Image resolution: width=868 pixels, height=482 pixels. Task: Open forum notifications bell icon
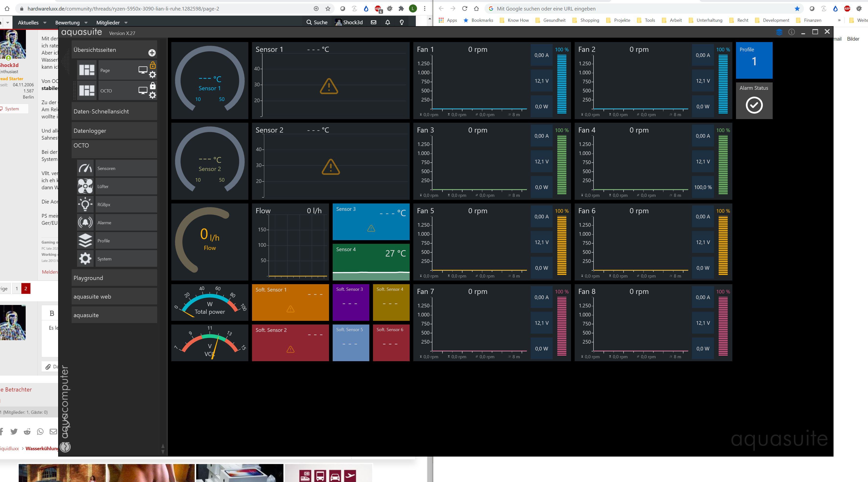click(x=387, y=22)
